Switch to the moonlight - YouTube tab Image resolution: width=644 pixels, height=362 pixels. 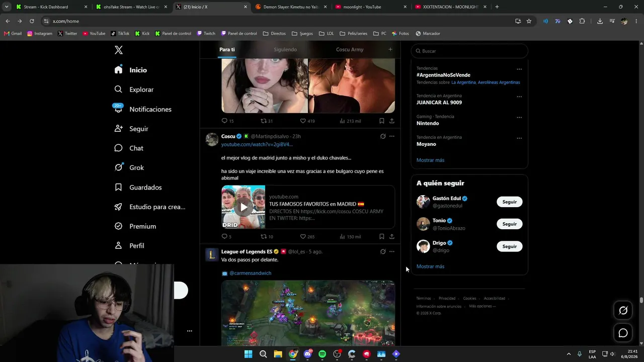(x=371, y=7)
